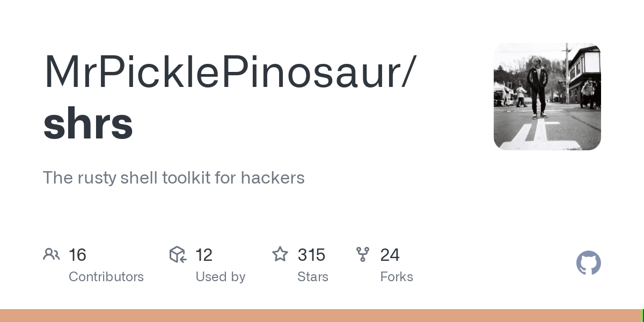The height and width of the screenshot is (322, 644).
Task: Open the shrs repository name
Action: coord(88,124)
